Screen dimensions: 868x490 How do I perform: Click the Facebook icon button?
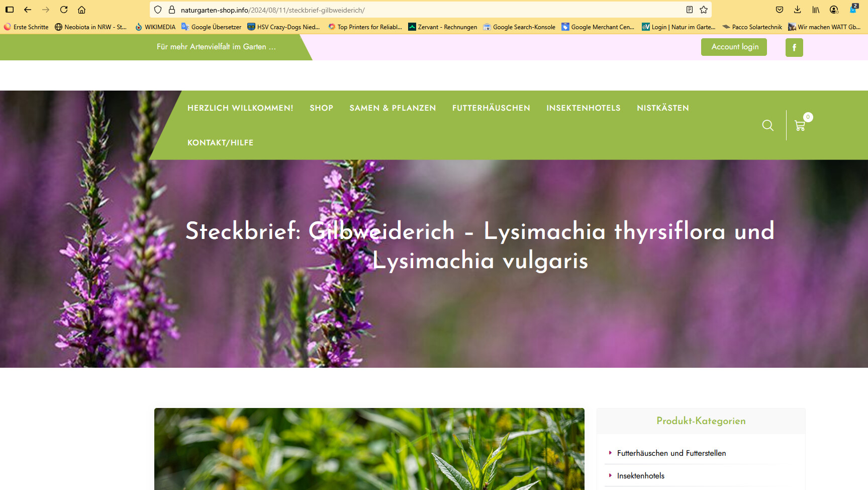point(794,47)
